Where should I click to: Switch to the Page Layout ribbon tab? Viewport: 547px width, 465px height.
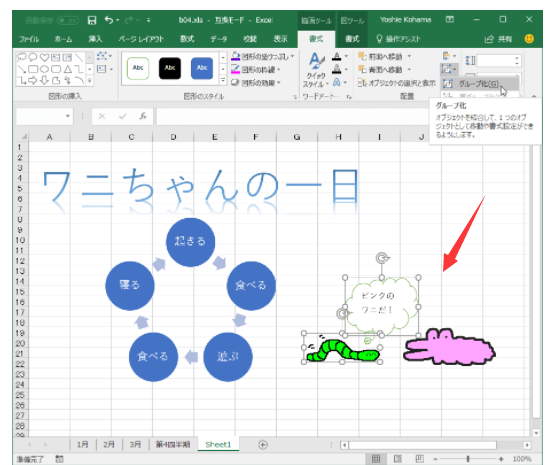coord(141,39)
